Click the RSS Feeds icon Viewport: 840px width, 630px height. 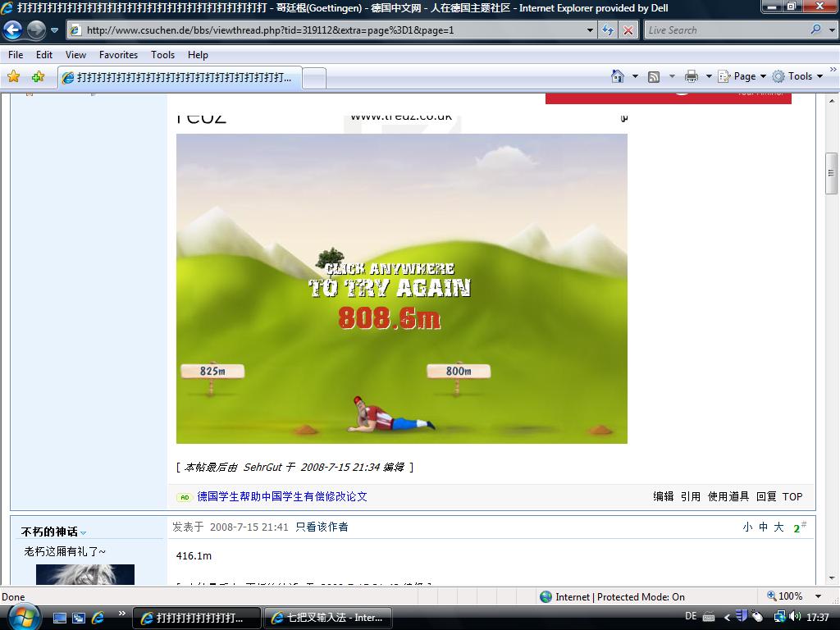coord(654,76)
